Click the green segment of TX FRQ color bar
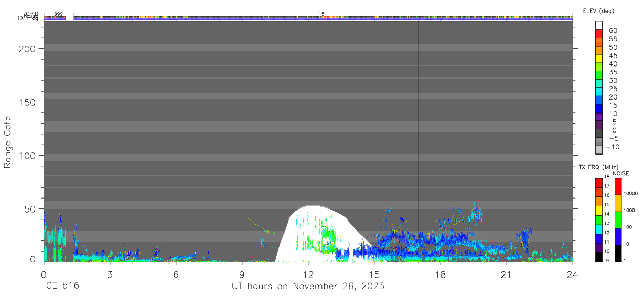 tap(599, 220)
